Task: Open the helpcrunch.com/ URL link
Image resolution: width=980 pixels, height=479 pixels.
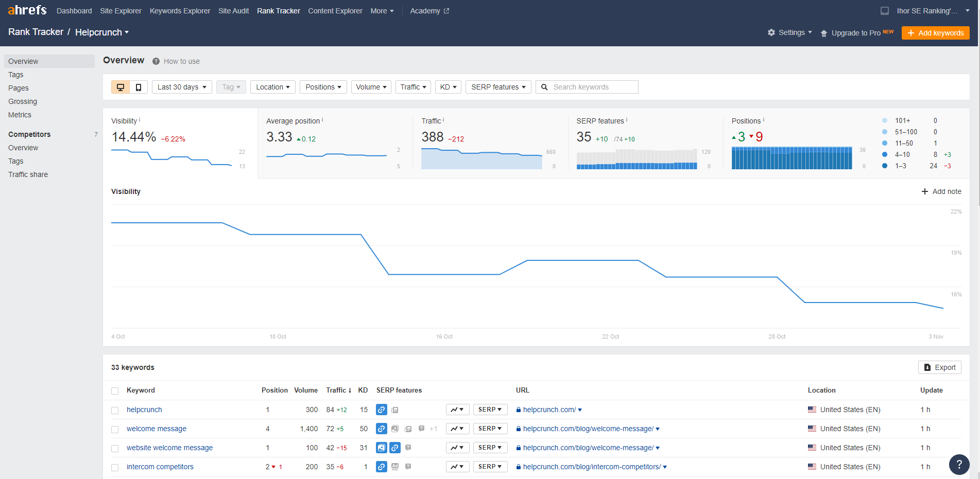Action: coord(549,410)
